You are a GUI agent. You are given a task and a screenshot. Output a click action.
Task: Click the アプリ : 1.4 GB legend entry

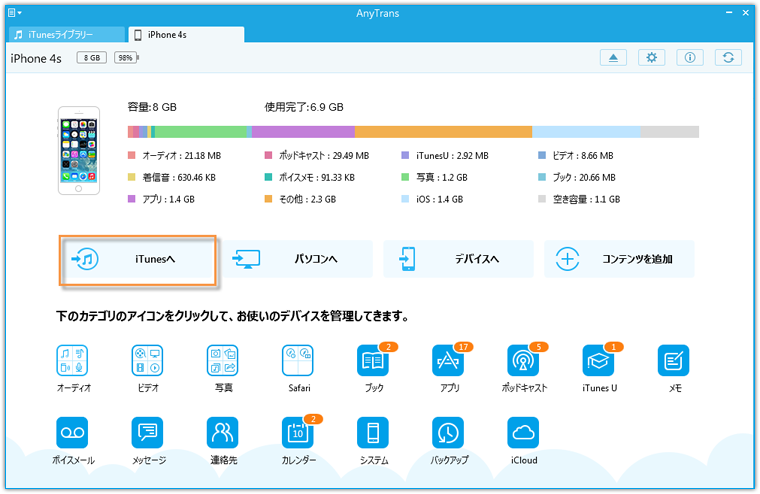point(161,199)
